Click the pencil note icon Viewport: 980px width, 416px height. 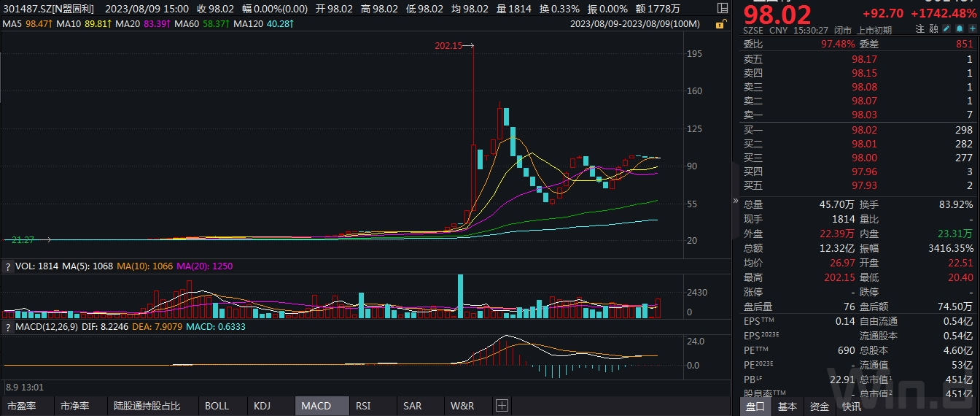point(946,29)
